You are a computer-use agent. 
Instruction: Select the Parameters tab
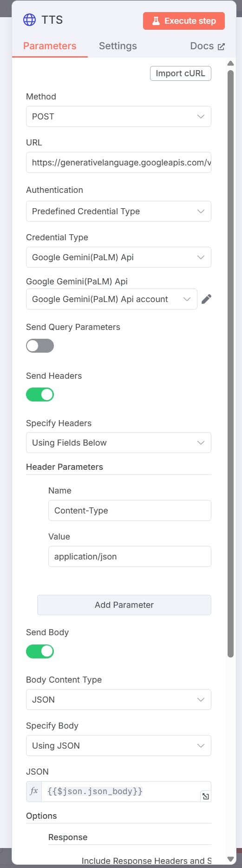(50, 46)
